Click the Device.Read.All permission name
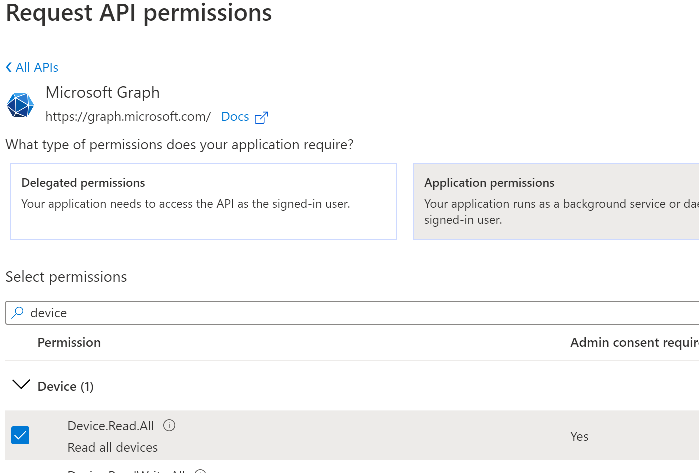This screenshot has height=473, width=699. click(111, 426)
